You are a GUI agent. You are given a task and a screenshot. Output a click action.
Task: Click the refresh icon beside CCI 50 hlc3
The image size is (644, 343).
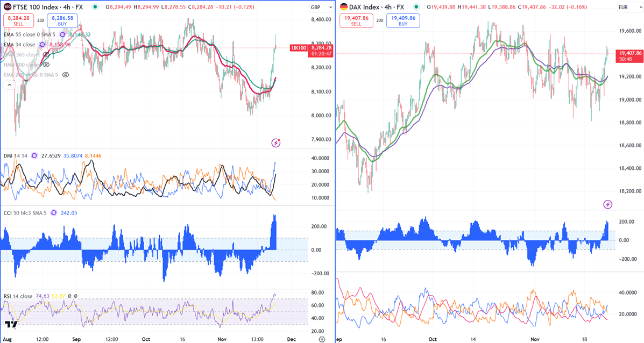click(53, 213)
